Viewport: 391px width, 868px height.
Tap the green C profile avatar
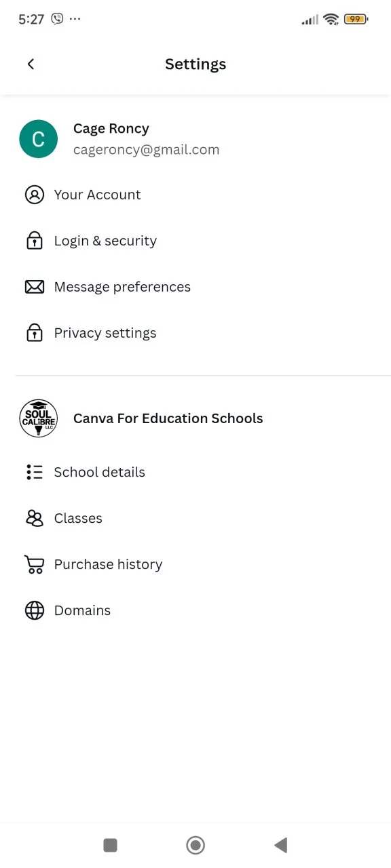(39, 139)
